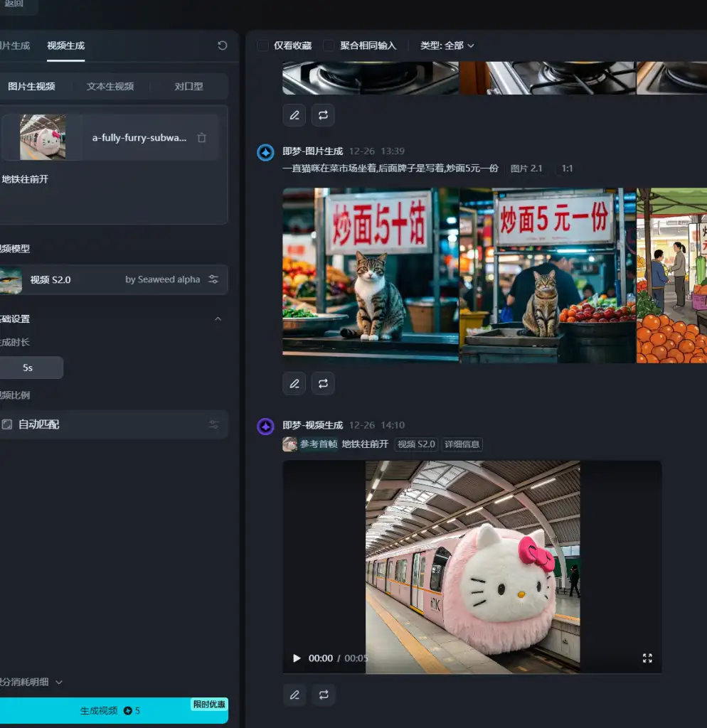The width and height of the screenshot is (707, 728).
Task: Click the edit pencil icon below the subway video
Action: (x=294, y=695)
